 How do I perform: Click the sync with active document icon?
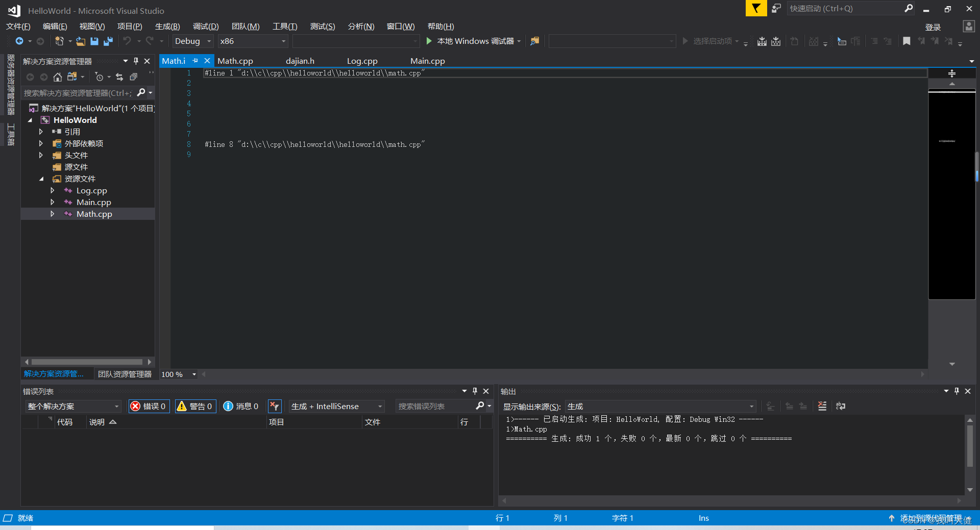click(119, 77)
